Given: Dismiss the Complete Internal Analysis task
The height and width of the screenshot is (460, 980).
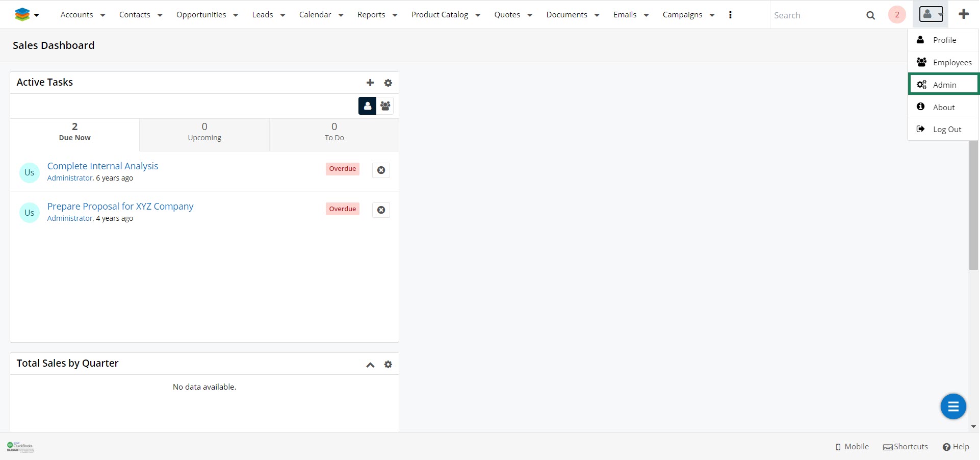Looking at the screenshot, I should [381, 170].
